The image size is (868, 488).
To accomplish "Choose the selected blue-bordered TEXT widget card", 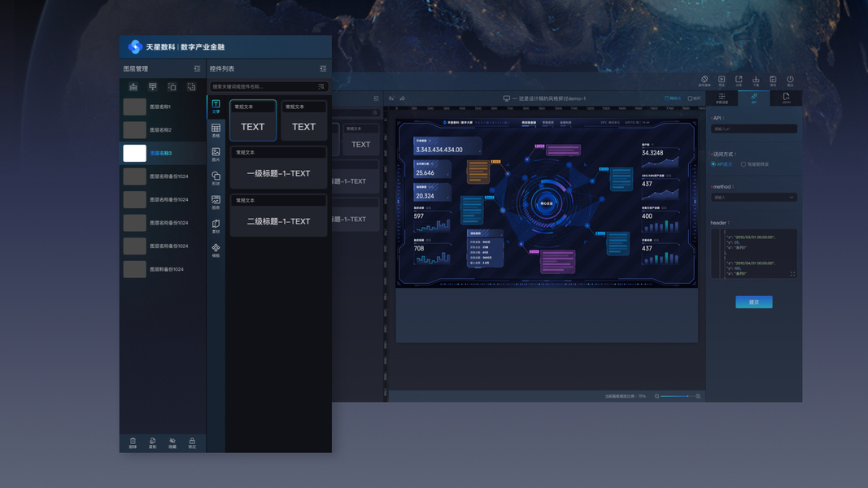I will point(253,120).
